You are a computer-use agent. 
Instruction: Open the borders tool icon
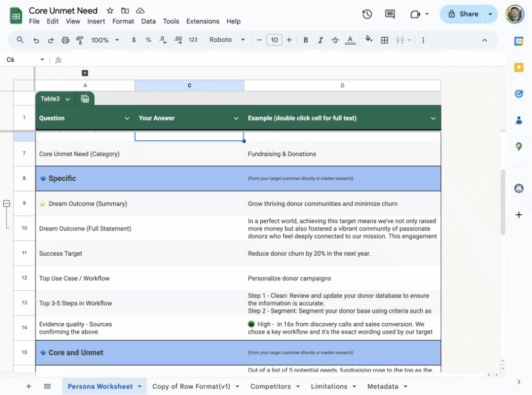pos(385,40)
